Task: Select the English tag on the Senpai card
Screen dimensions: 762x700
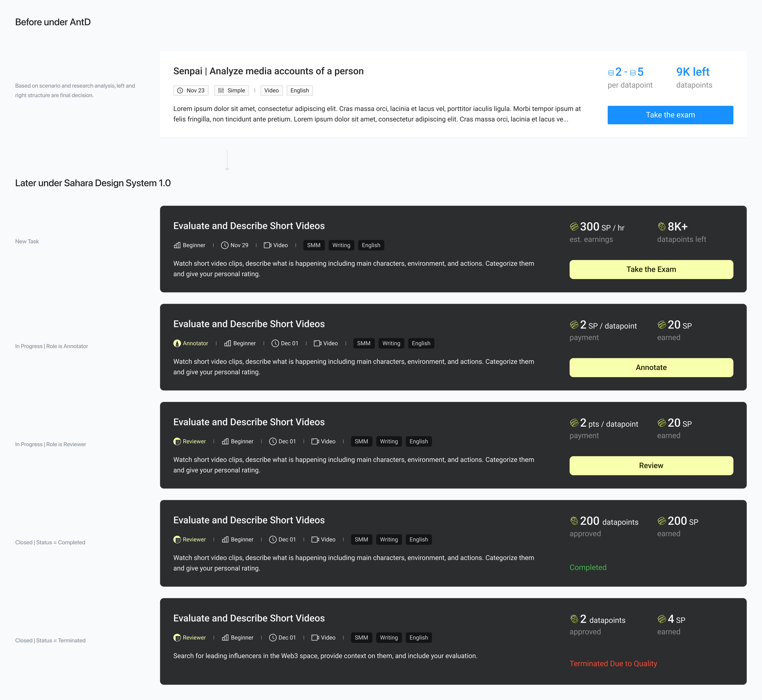Action: coord(299,90)
